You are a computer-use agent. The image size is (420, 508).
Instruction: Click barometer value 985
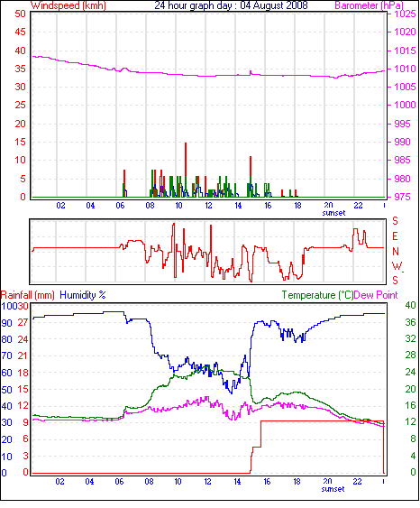click(402, 160)
